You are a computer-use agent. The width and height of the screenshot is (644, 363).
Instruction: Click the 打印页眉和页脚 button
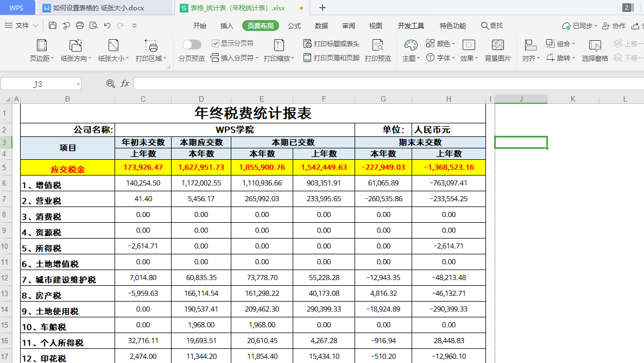331,58
